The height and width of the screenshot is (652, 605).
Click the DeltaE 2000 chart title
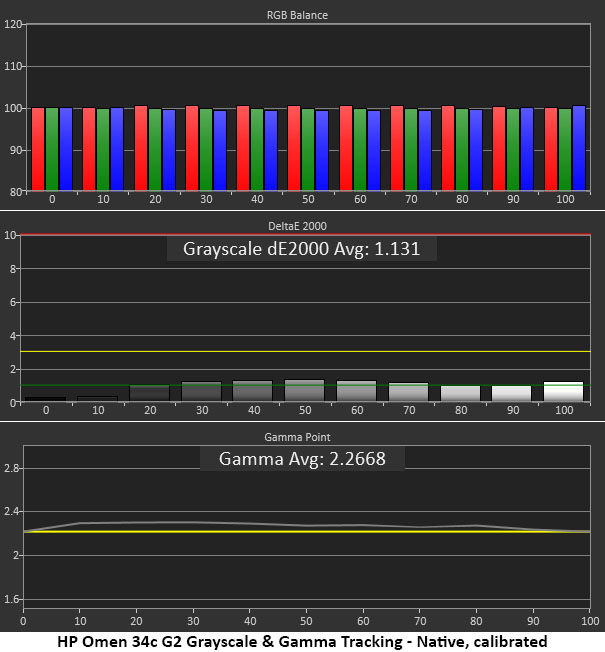pyautogui.click(x=297, y=226)
